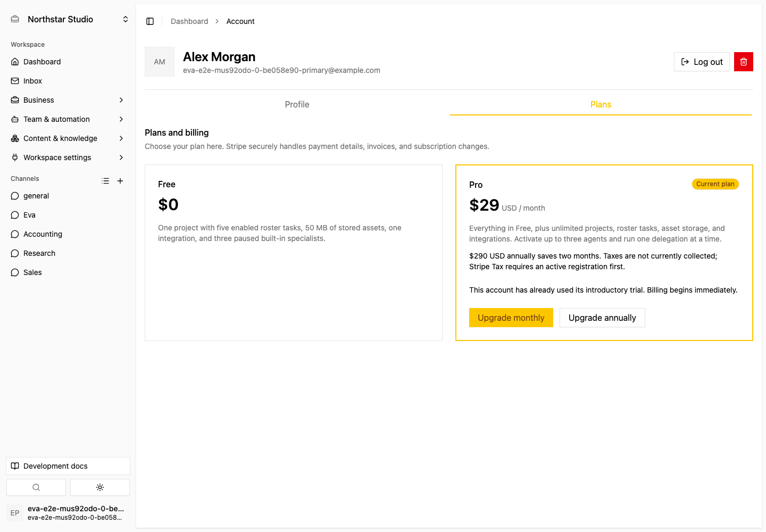Open the Eva channel
Viewport: 766px width, 532px height.
(x=68, y=215)
